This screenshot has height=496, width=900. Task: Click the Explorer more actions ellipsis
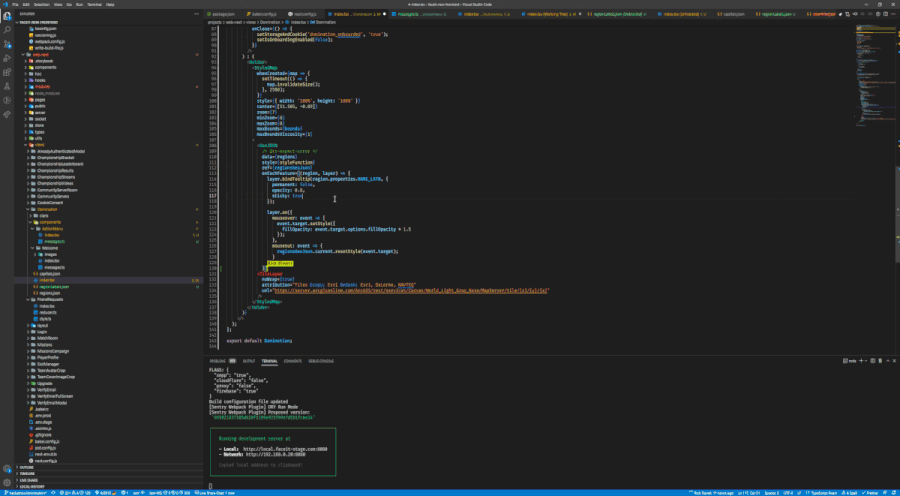[x=197, y=14]
